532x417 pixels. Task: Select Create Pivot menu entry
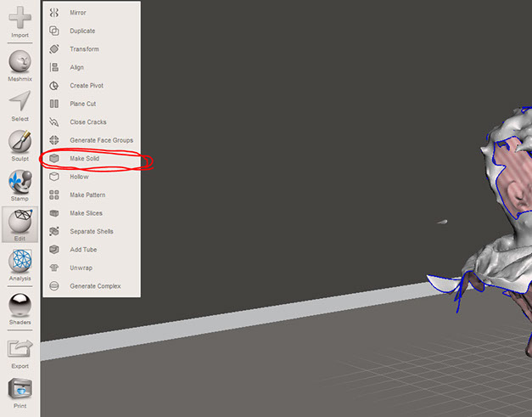92,86
